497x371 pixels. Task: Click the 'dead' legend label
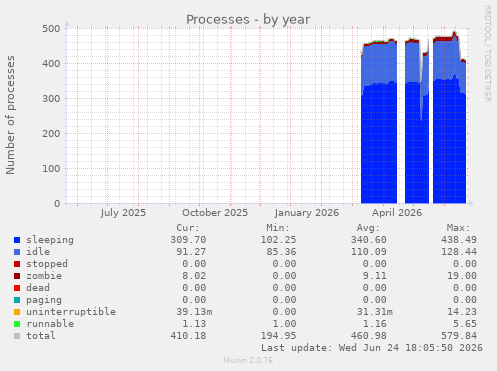(38, 288)
